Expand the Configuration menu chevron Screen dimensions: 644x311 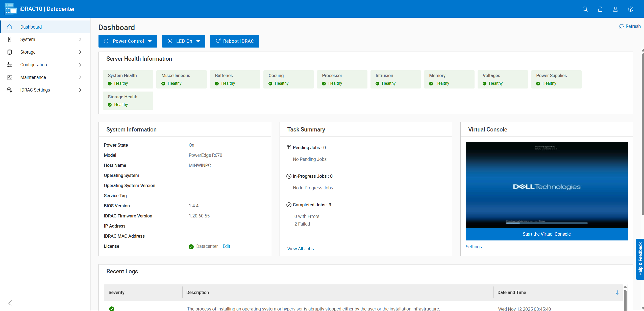[80, 64]
